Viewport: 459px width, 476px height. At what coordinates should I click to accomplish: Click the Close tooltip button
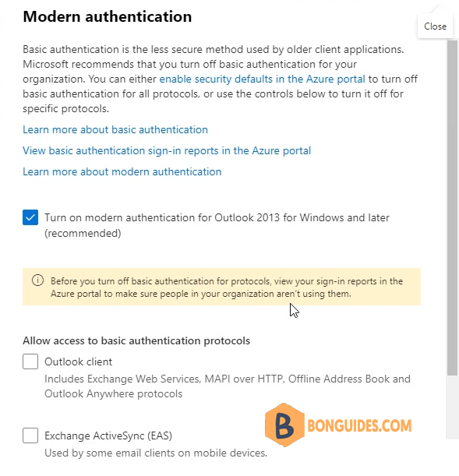point(435,26)
